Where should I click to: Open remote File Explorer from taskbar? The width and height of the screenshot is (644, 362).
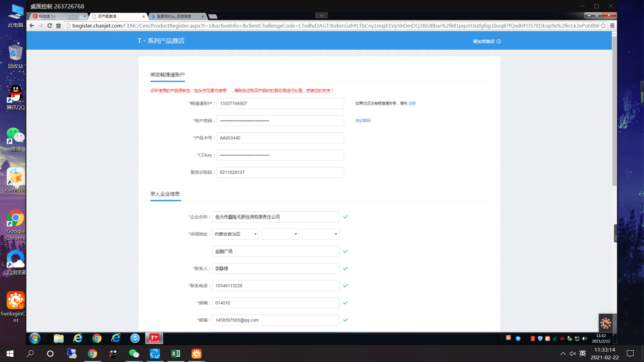pyautogui.click(x=59, y=339)
